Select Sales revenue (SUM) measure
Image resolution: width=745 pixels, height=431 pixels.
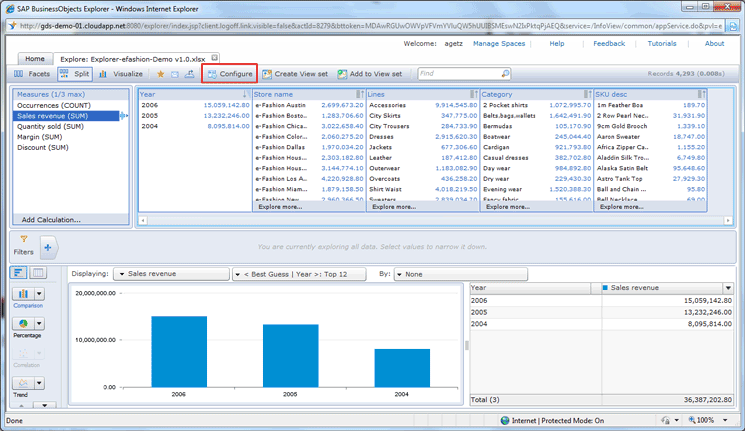point(66,116)
